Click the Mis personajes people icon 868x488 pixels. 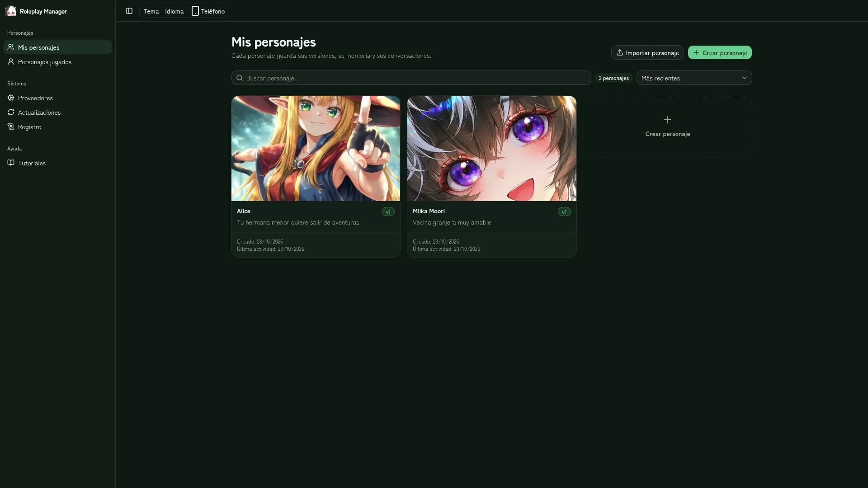11,47
